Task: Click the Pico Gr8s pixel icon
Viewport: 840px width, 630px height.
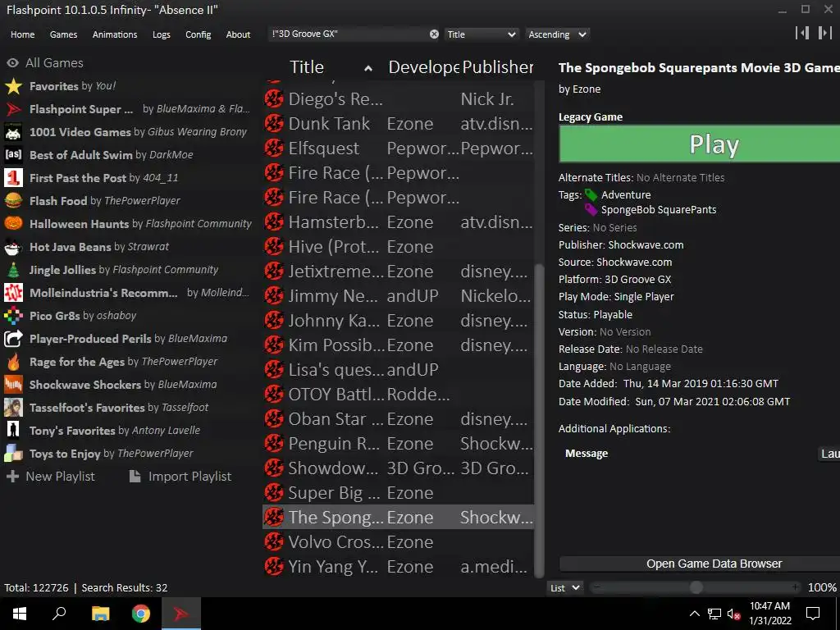Action: click(x=13, y=316)
